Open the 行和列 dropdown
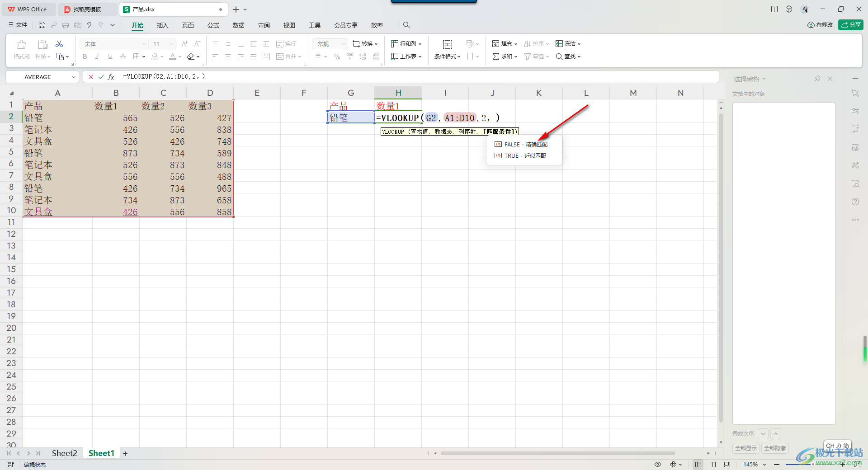This screenshot has height=470, width=868. pos(406,44)
